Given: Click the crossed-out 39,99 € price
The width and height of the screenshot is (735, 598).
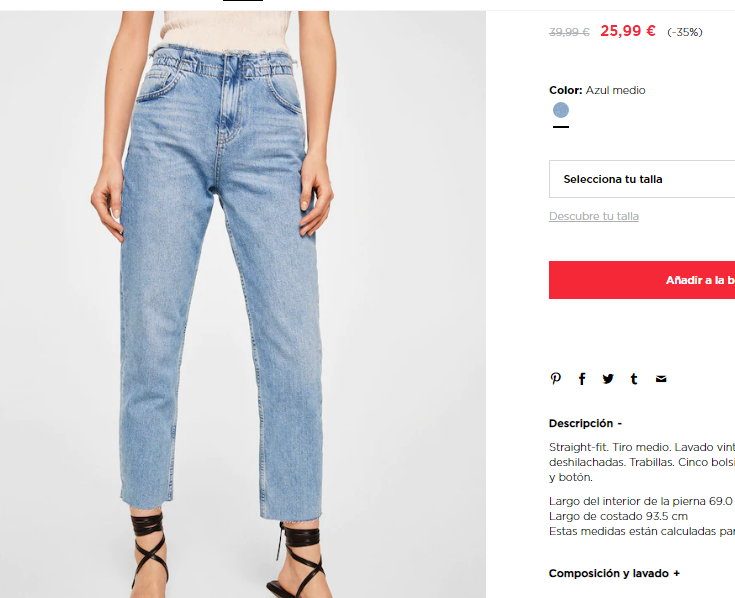Looking at the screenshot, I should coord(569,32).
